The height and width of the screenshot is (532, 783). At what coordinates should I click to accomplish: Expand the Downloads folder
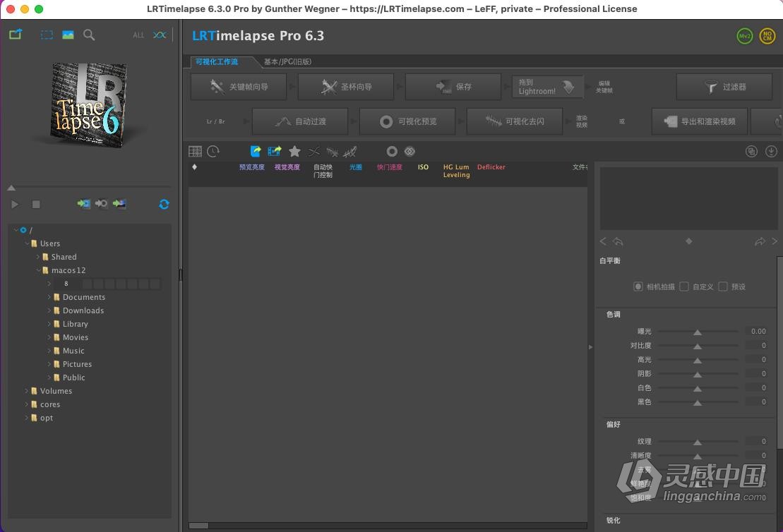click(x=49, y=310)
